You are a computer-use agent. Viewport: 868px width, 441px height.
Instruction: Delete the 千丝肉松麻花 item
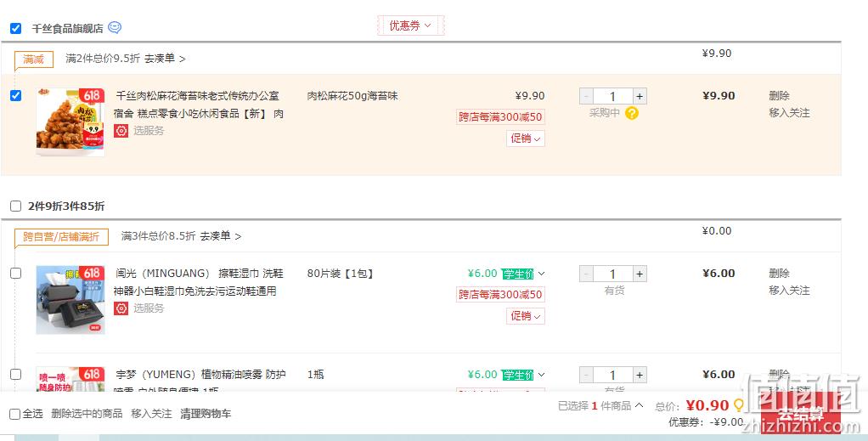click(779, 96)
